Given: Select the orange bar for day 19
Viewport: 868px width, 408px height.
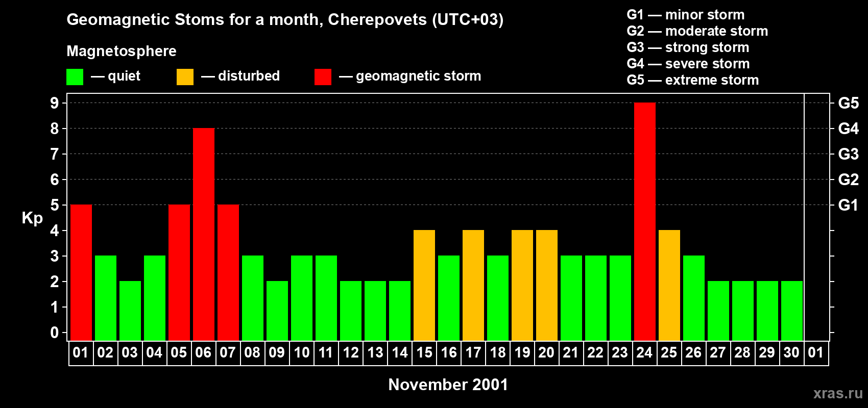Looking at the screenshot, I should point(522,286).
